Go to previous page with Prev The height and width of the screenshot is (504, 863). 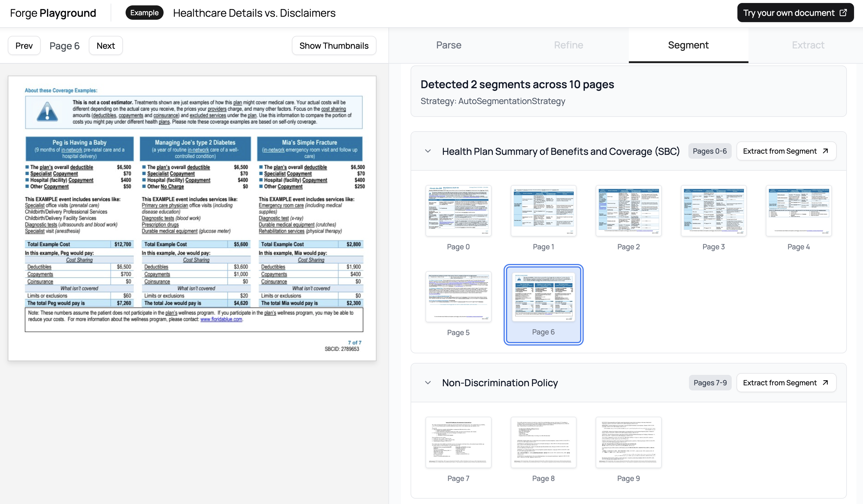click(x=24, y=45)
